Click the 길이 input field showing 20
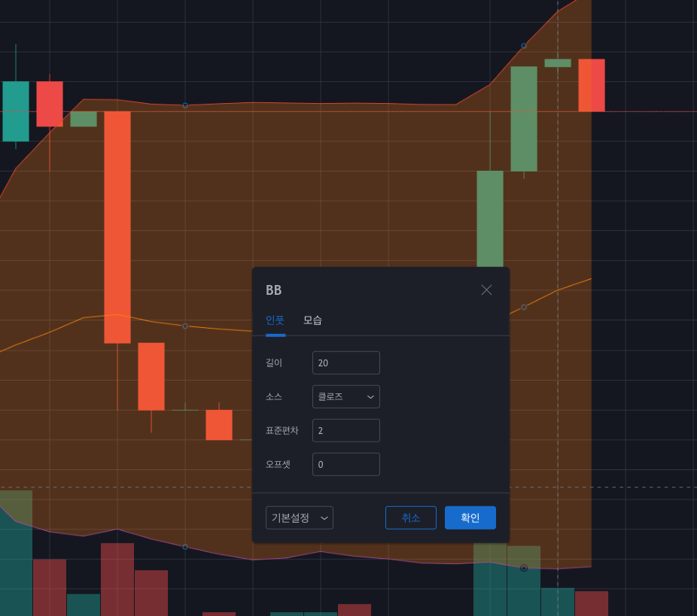Viewport: 697px width, 616px height. [345, 363]
